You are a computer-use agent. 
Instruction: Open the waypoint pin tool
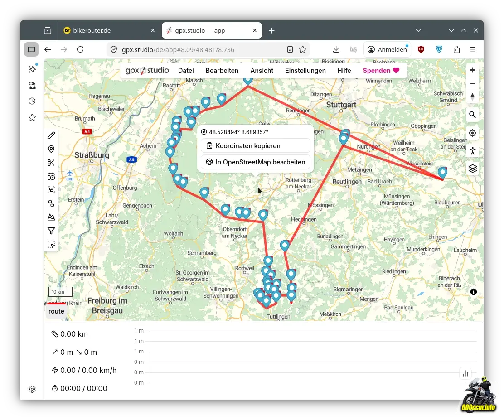[x=51, y=149]
